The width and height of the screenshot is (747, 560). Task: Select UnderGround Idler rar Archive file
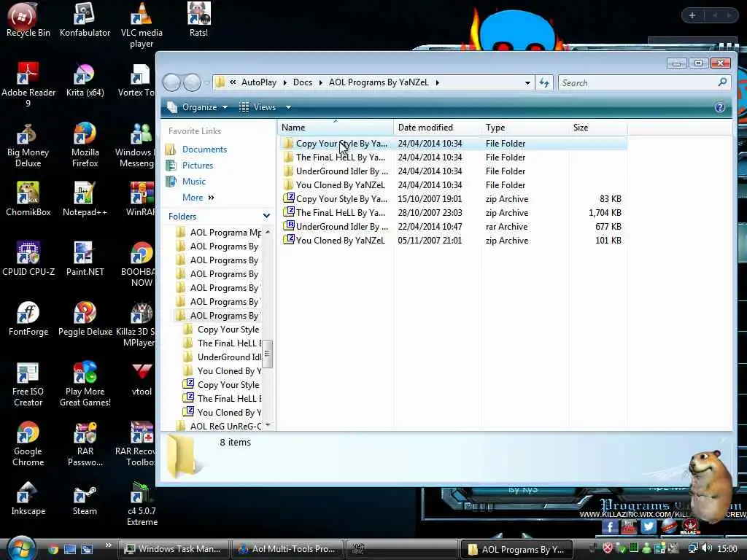[x=452, y=227]
